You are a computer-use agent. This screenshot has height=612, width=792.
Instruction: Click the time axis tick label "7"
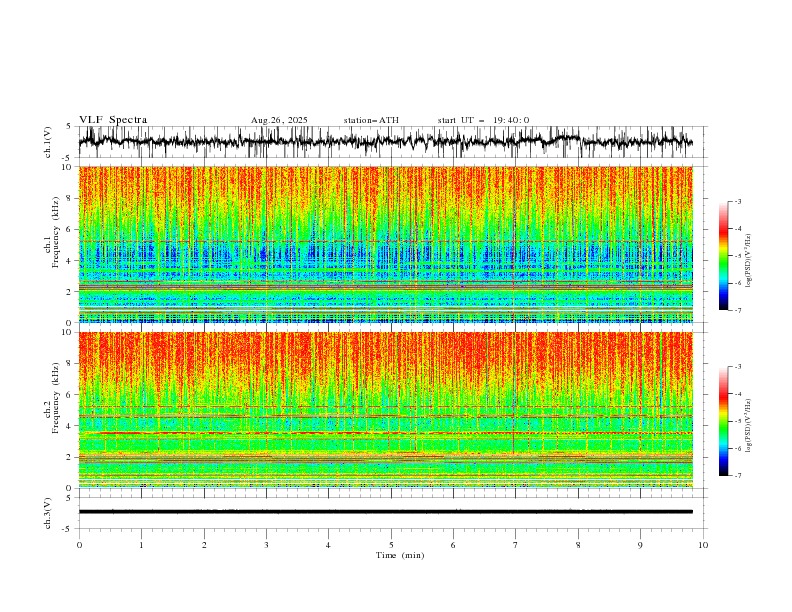pyautogui.click(x=515, y=545)
